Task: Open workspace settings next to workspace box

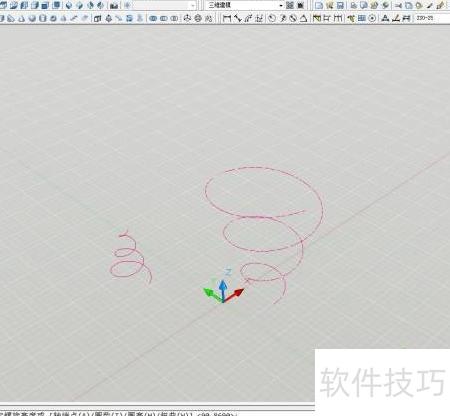Action: 290,5
